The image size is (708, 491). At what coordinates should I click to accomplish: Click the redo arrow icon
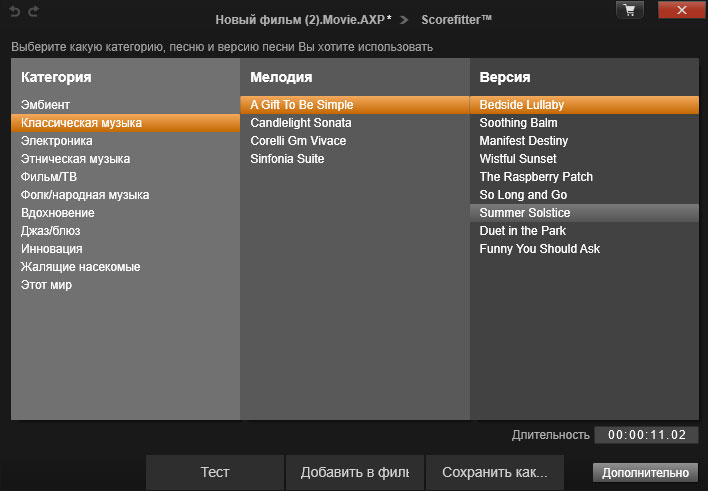coord(33,10)
